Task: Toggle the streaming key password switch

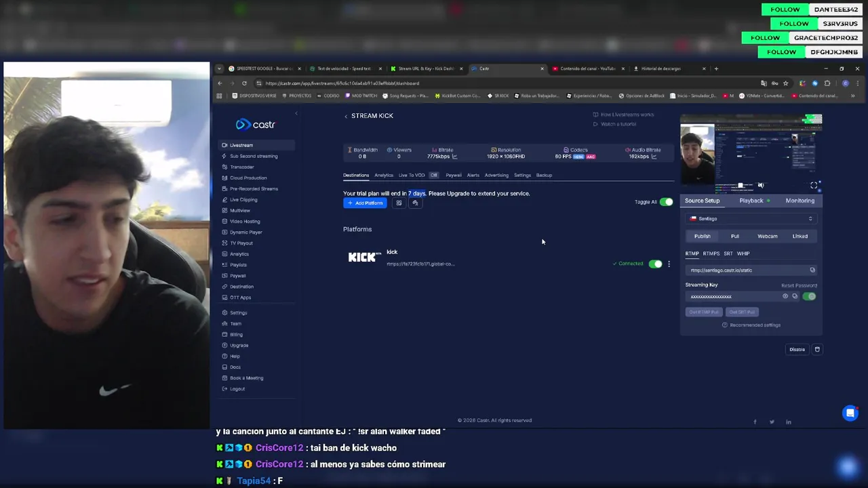Action: 809,296
